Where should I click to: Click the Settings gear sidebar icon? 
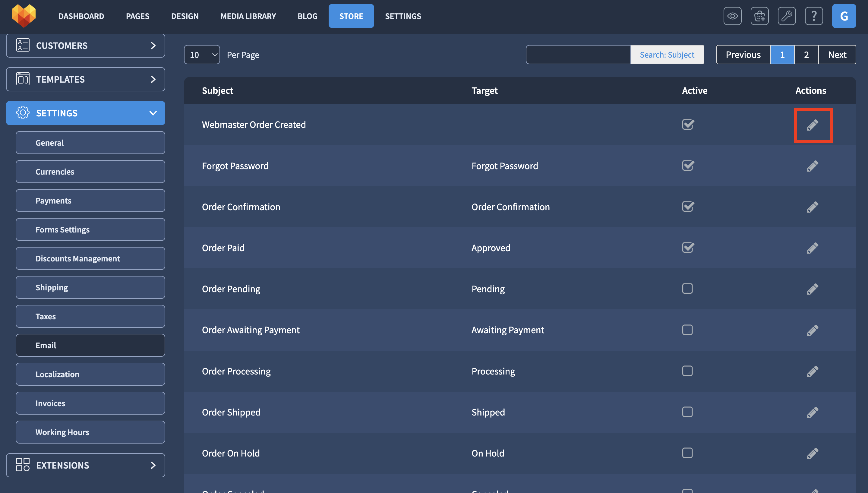click(23, 113)
